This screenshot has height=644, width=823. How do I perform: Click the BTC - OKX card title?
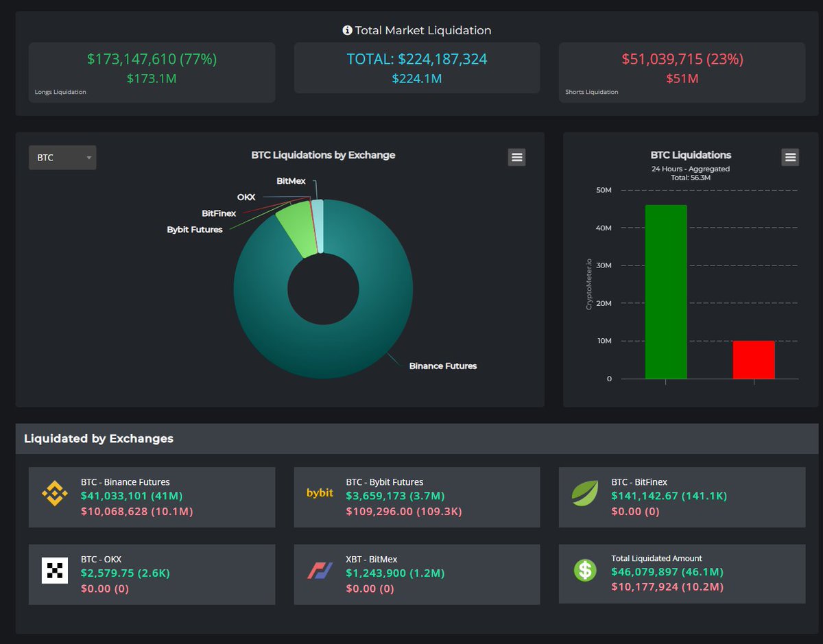101,559
